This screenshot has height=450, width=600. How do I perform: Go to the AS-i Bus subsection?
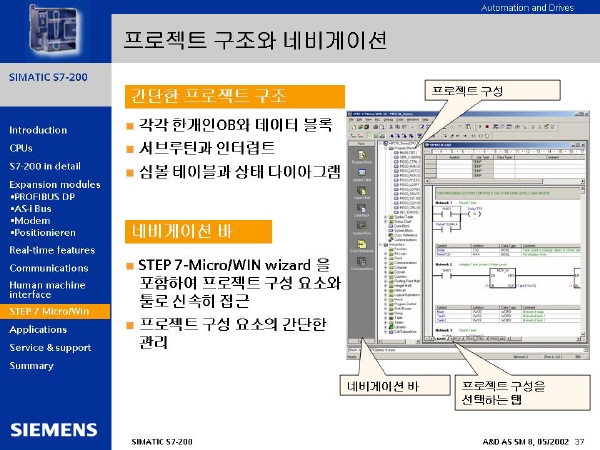click(31, 209)
